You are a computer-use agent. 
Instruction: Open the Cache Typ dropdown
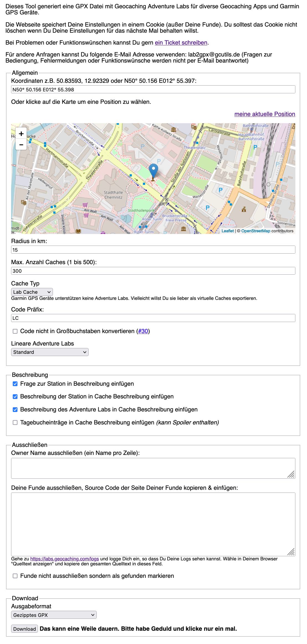(x=32, y=292)
